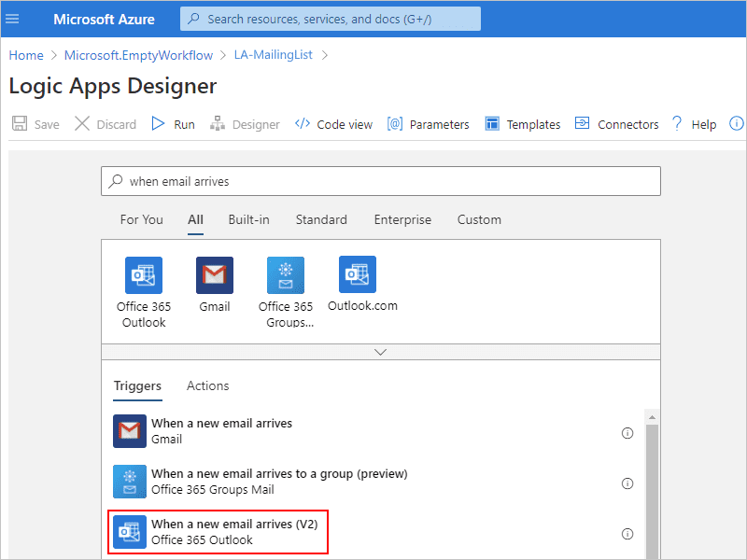Click the Designer label in toolbar
The width and height of the screenshot is (747, 560).
coord(256,124)
